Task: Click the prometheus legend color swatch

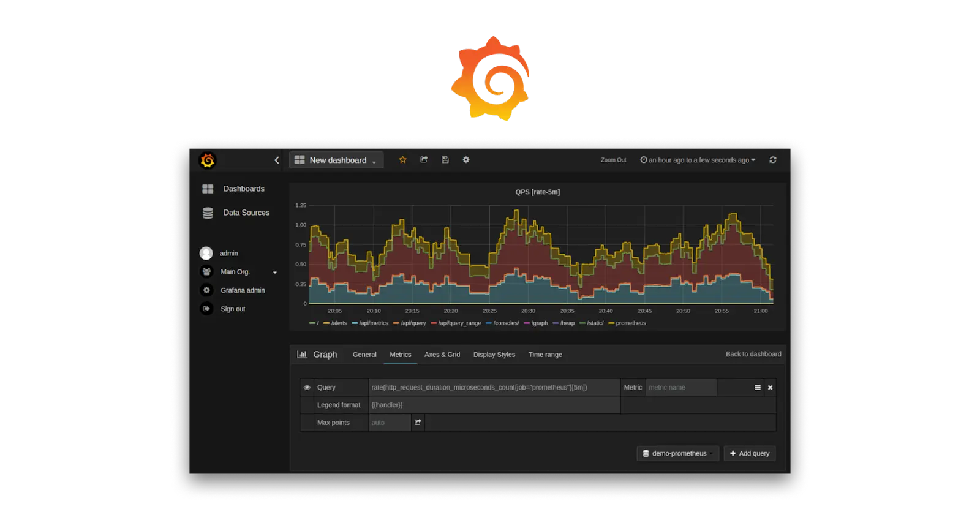Action: 611,323
